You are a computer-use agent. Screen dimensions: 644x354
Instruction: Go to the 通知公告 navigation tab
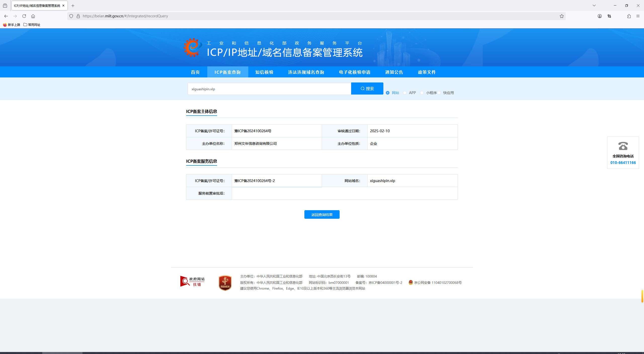(x=394, y=72)
